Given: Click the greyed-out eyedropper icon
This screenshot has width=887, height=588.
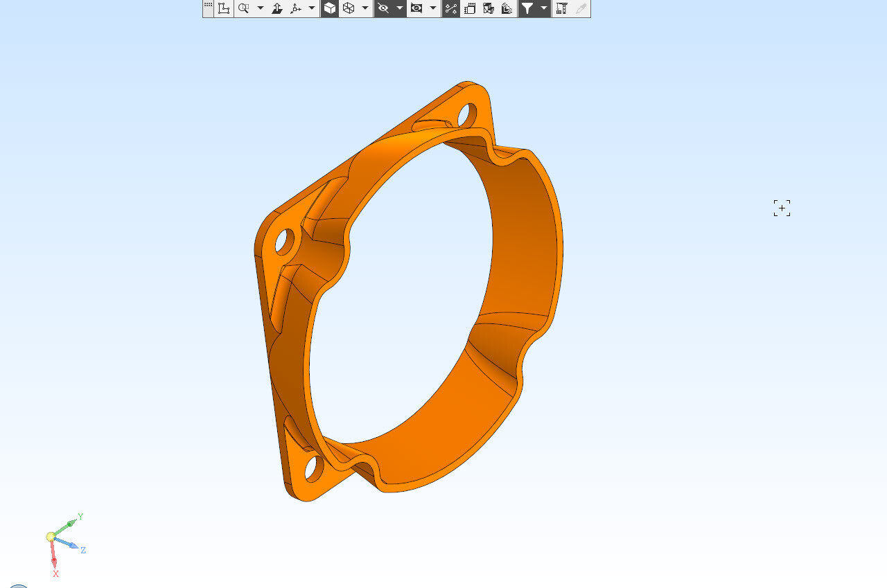Looking at the screenshot, I should (581, 8).
